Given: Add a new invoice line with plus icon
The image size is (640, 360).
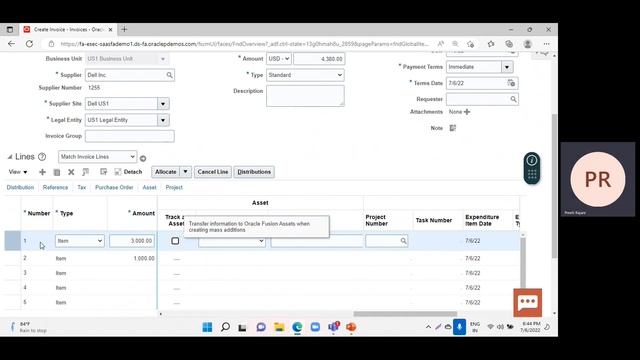Looking at the screenshot, I should (x=42, y=172).
